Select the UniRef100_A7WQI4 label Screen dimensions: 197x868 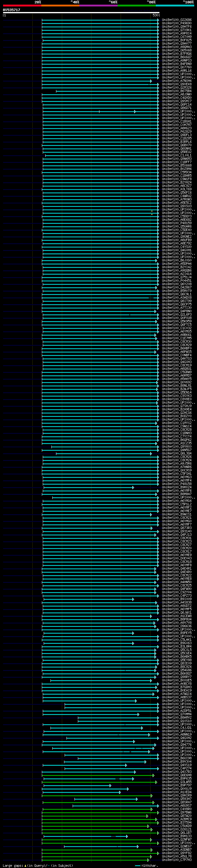click(177, 694)
